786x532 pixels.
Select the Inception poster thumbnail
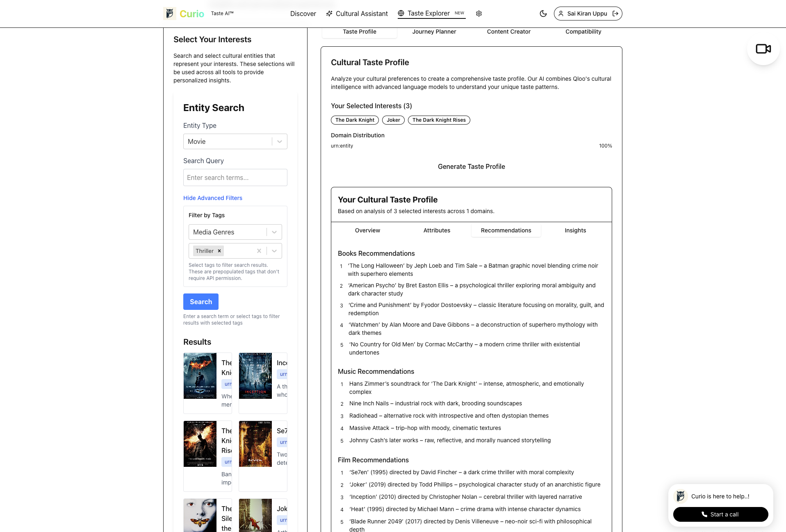point(255,376)
